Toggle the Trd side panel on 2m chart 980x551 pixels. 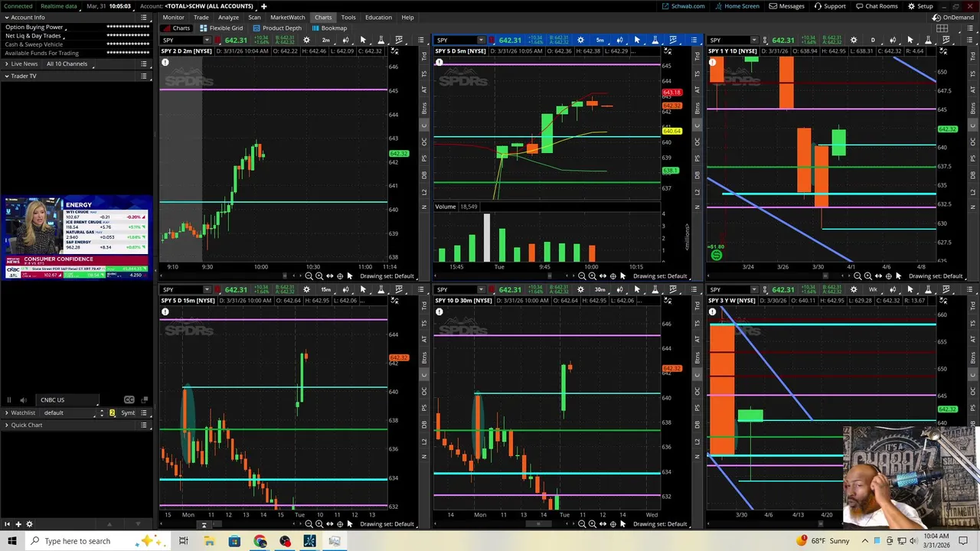click(424, 56)
